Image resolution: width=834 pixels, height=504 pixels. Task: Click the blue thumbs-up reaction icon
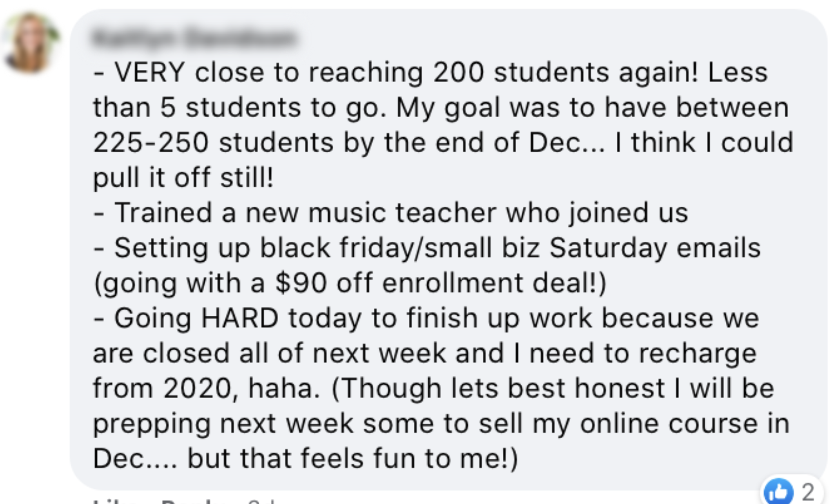[778, 492]
